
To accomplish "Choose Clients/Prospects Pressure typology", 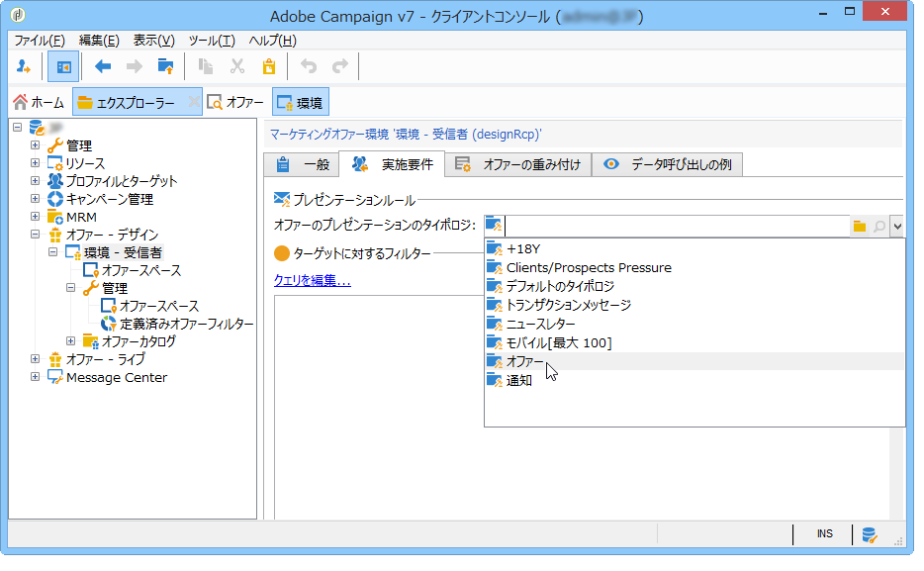I will tap(694, 267).
